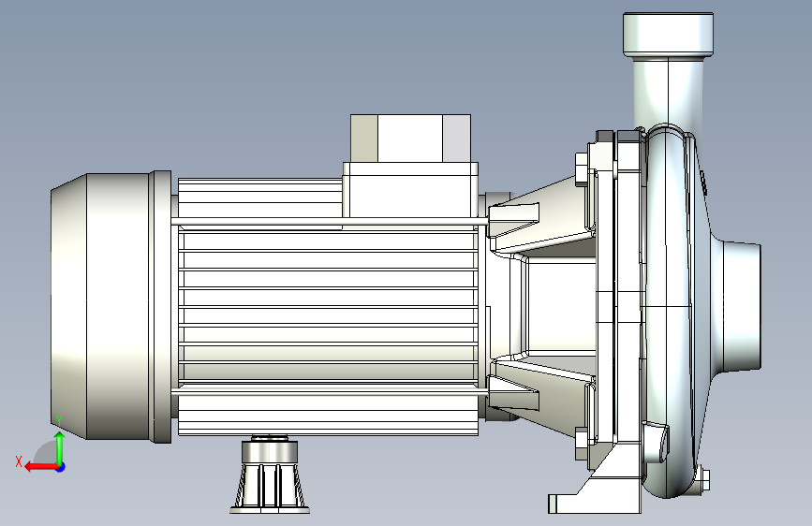
Task: Select the terminal box on top of motor
Action: coord(410,166)
